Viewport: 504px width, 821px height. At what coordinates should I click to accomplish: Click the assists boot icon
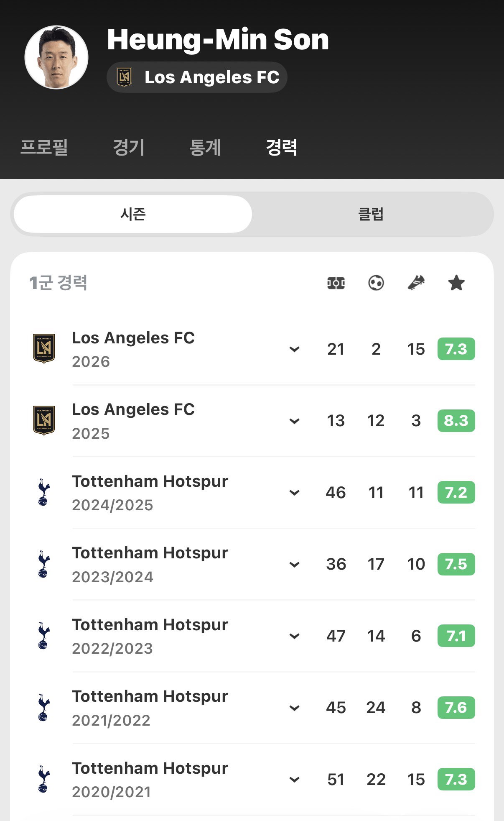[x=416, y=283]
